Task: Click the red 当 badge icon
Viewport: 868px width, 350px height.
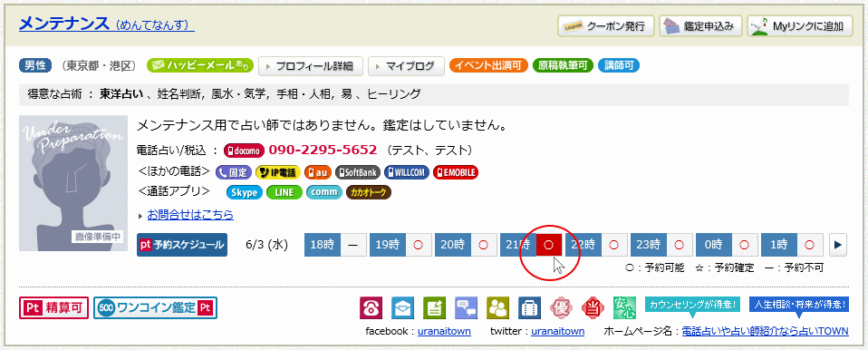Action: 593,308
